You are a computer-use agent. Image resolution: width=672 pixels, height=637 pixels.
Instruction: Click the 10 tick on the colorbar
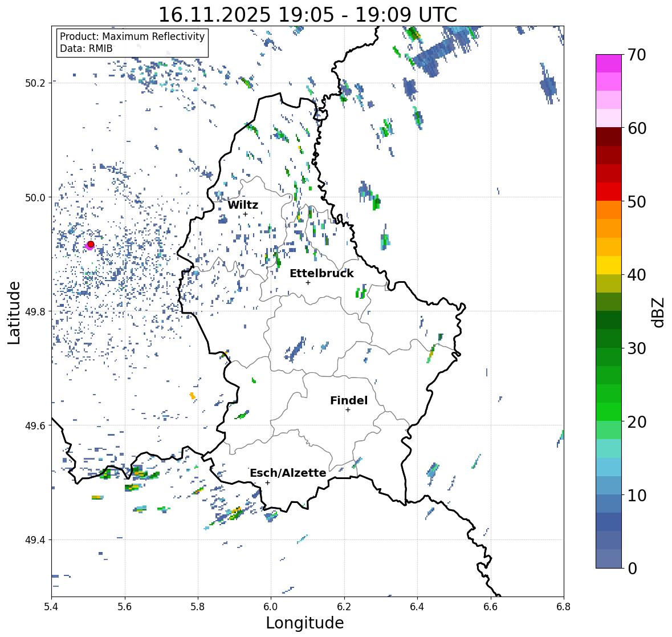(x=637, y=495)
